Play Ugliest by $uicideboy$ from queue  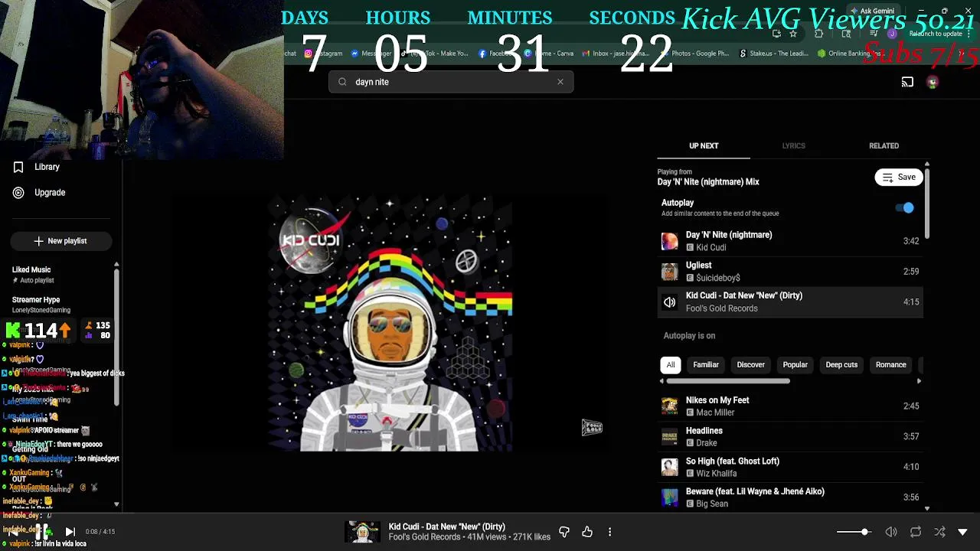[x=790, y=272]
